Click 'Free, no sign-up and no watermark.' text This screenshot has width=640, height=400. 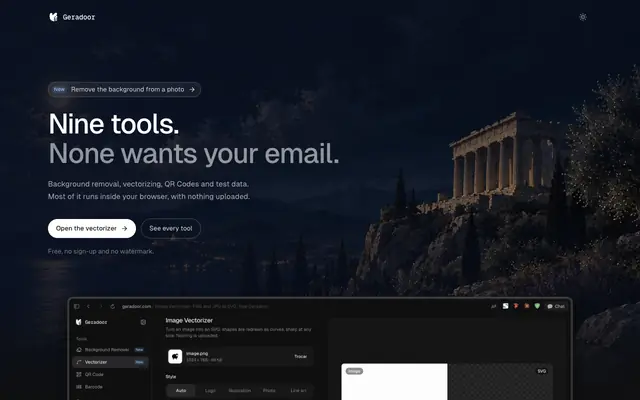point(101,251)
